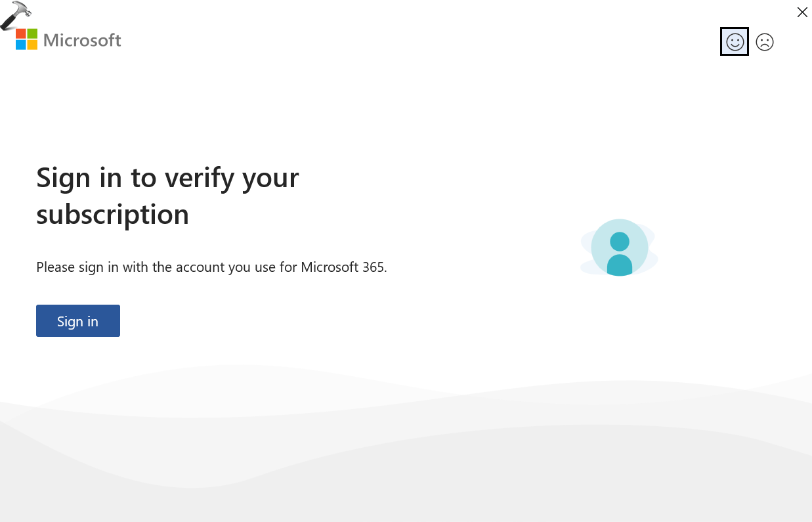Click the green square in Microsoft logo
The width and height of the screenshot is (812, 522).
(32, 33)
